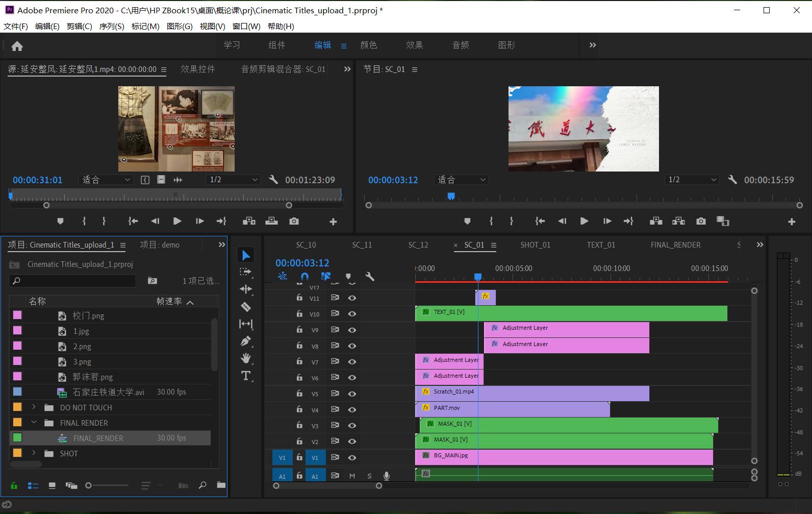Open the 序列(S) menu
Screen dimensions: 812x514
pyautogui.click(x=111, y=26)
